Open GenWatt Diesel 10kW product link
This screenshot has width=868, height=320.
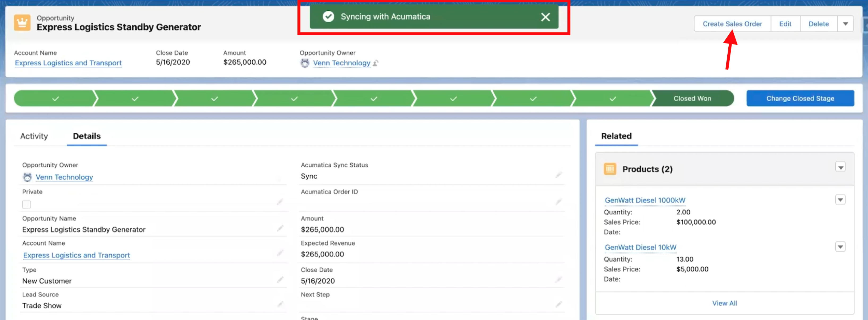point(640,247)
